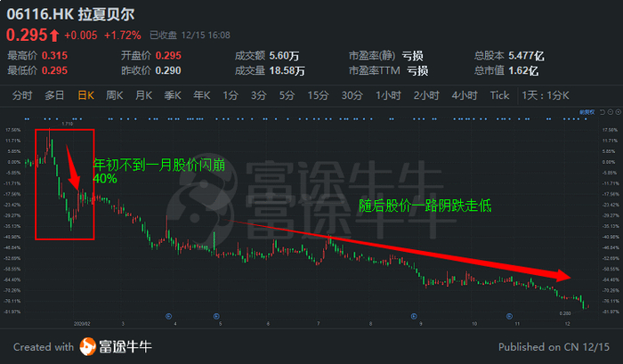Click the blue event marker near September
This screenshot has width=623, height=364.
click(414, 316)
